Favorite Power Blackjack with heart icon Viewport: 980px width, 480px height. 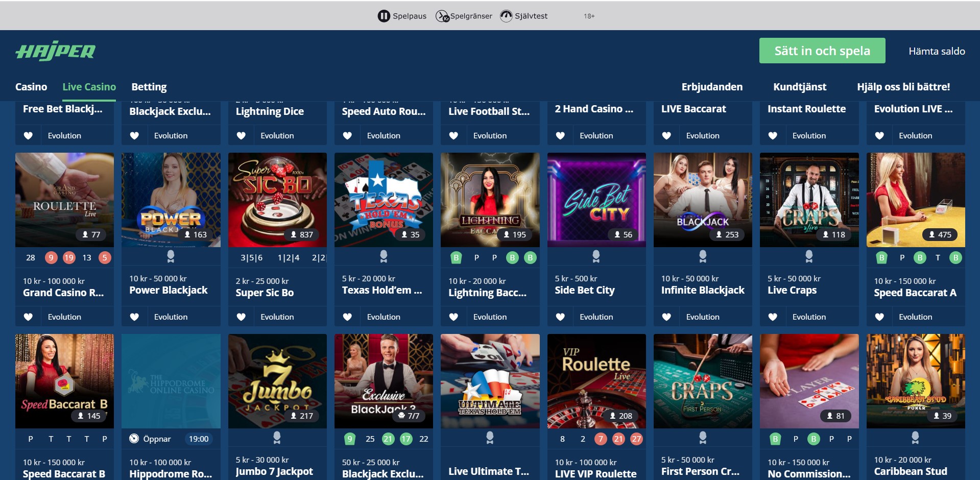tap(134, 317)
